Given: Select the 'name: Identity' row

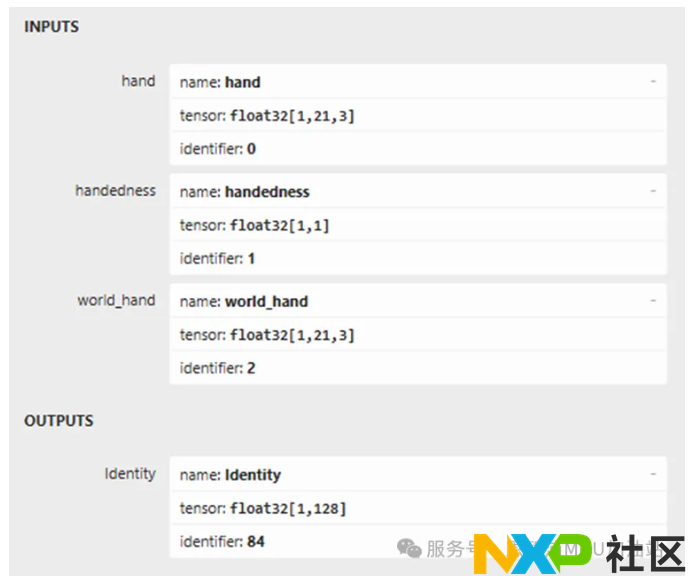Looking at the screenshot, I should click(418, 474).
